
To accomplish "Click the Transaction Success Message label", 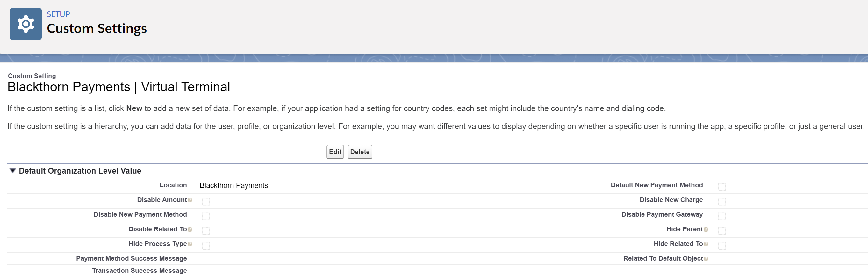I will point(140,271).
